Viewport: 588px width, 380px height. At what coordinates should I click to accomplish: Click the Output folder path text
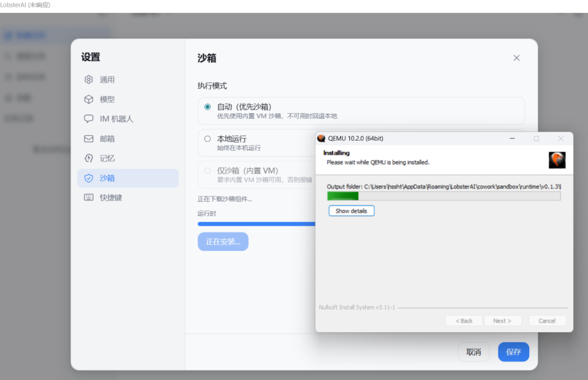[444, 186]
